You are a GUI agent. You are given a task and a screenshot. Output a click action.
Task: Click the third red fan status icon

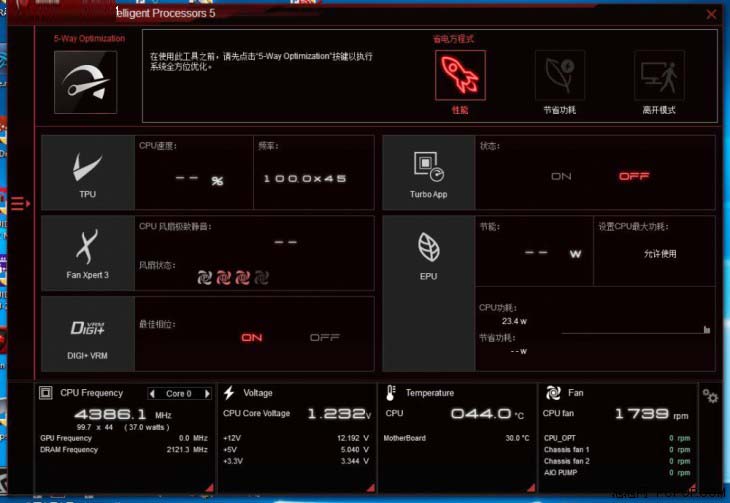coord(242,278)
